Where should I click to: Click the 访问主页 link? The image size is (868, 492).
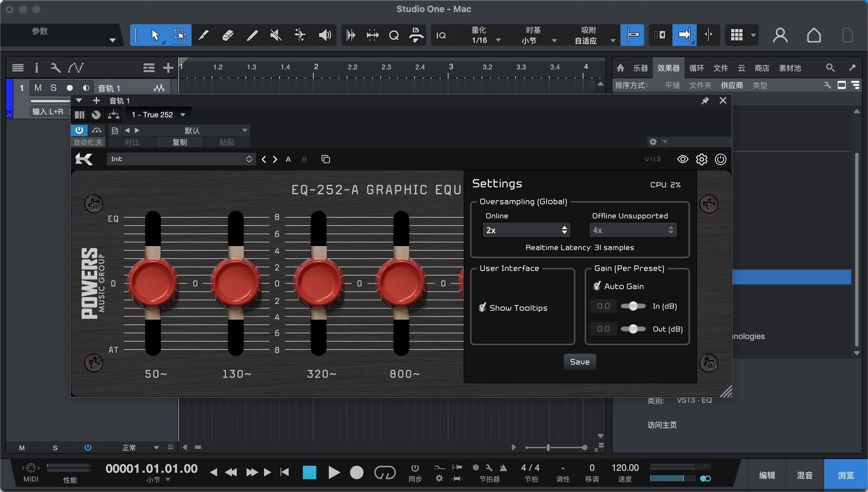click(662, 425)
